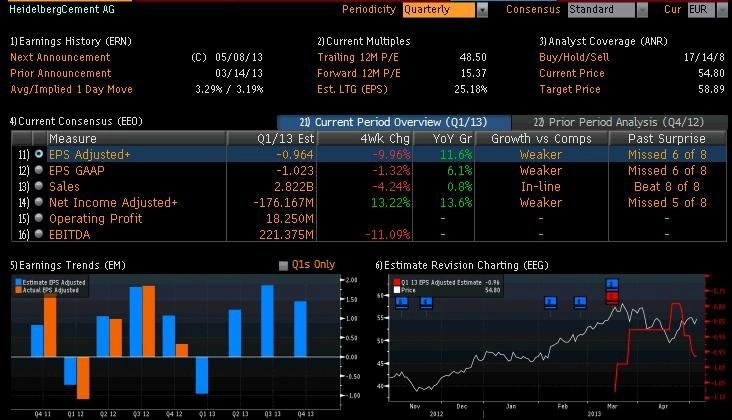
Task: Open 3) Analyst Coverage (ANR)
Action: 603,42
